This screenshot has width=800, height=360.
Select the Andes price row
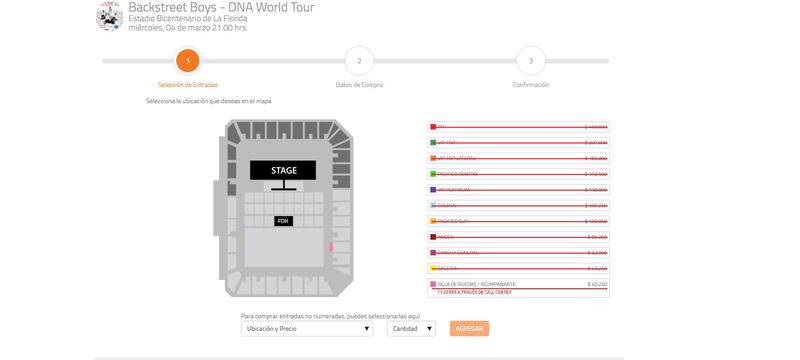click(518, 237)
